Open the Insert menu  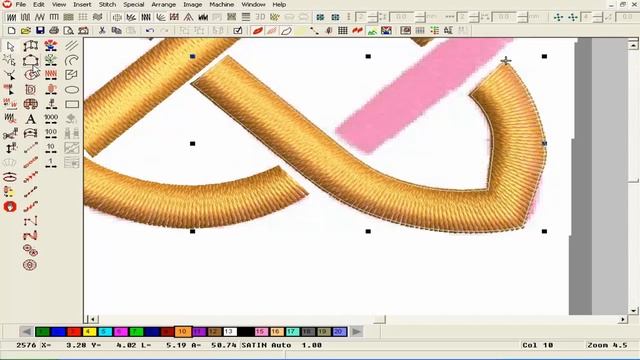point(82,4)
